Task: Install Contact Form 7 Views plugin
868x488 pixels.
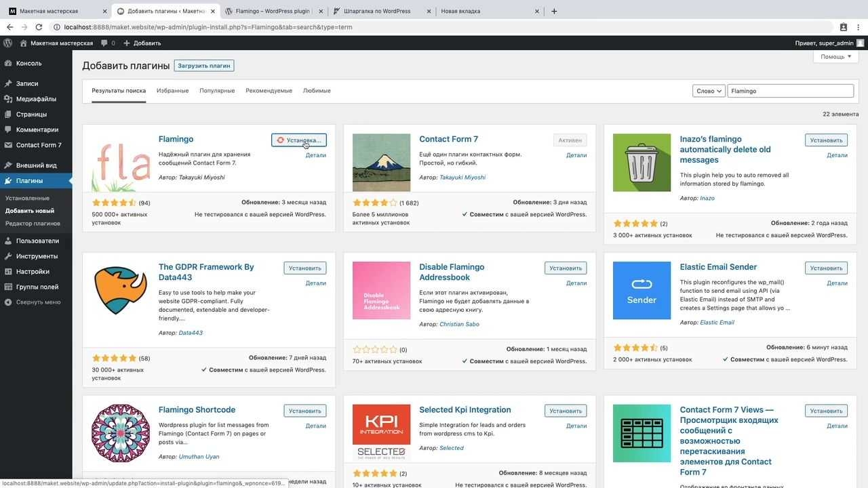Action: [826, 411]
